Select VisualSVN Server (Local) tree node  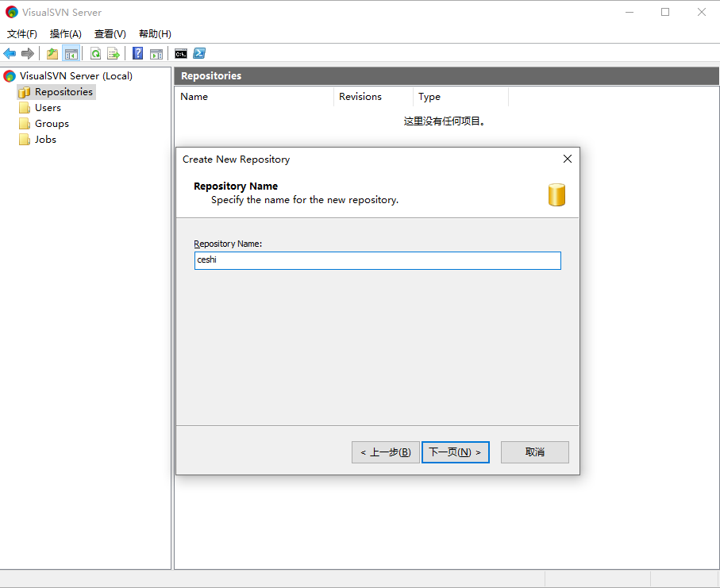coord(75,75)
